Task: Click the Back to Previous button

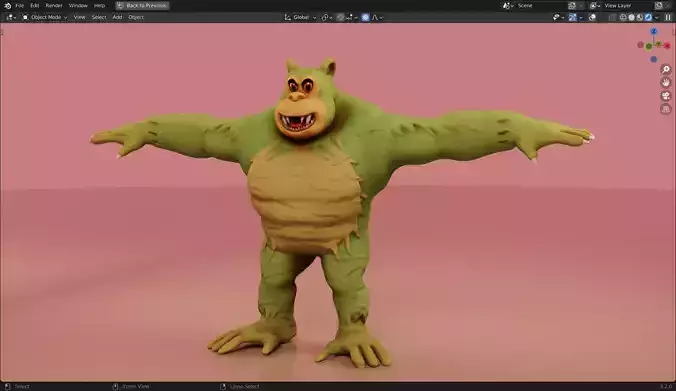Action: (x=142, y=6)
